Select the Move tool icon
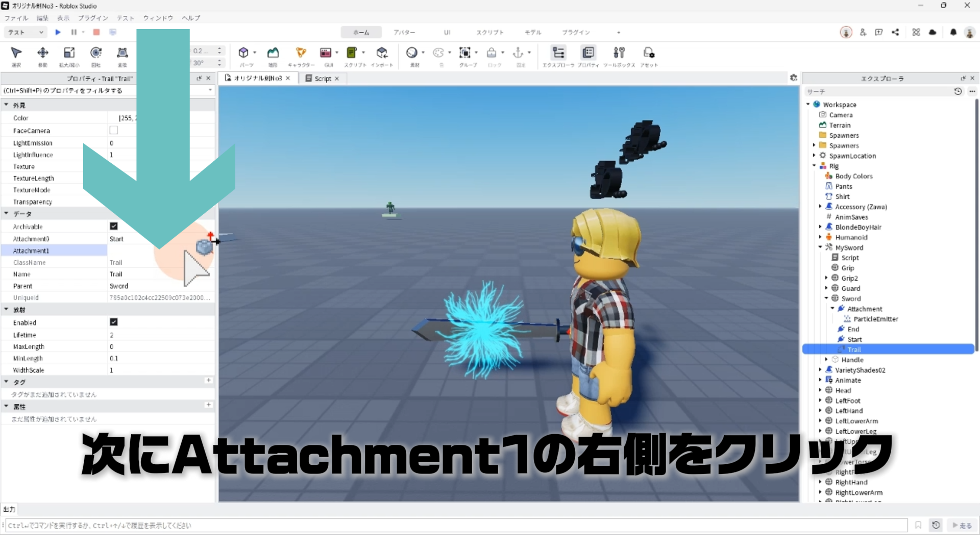980x551 pixels. click(x=43, y=53)
